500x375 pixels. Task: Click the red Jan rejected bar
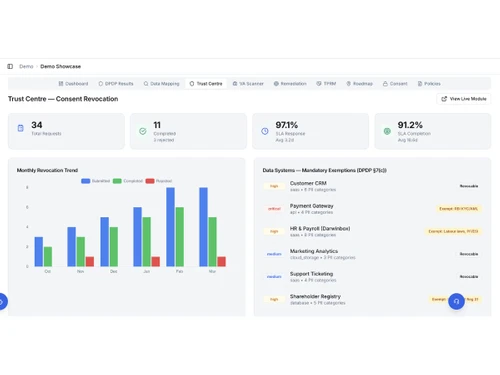[x=156, y=262]
